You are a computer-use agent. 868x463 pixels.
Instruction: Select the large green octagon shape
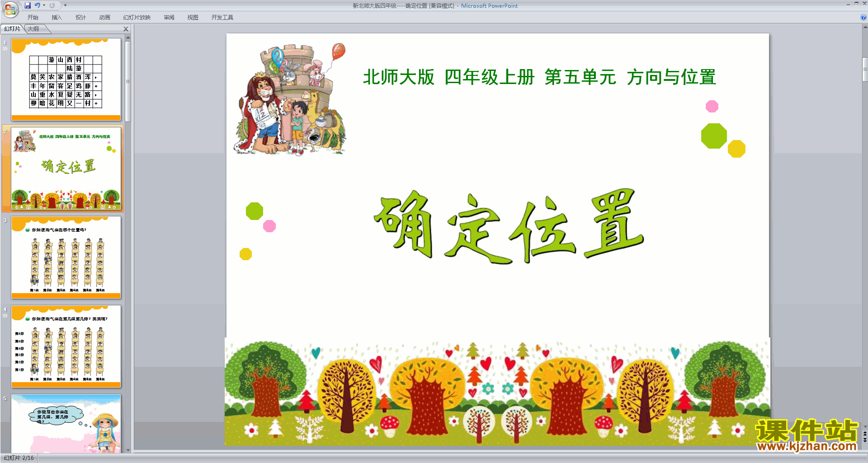(714, 136)
